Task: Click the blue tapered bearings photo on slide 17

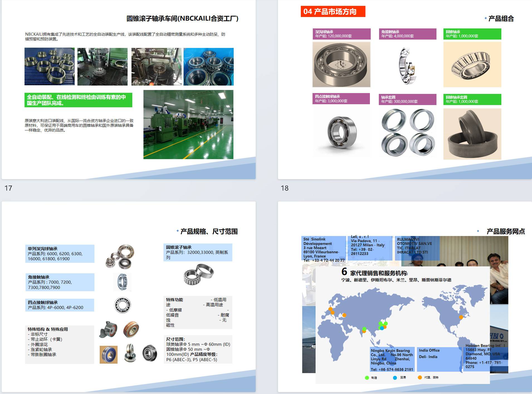Action: 209,67
